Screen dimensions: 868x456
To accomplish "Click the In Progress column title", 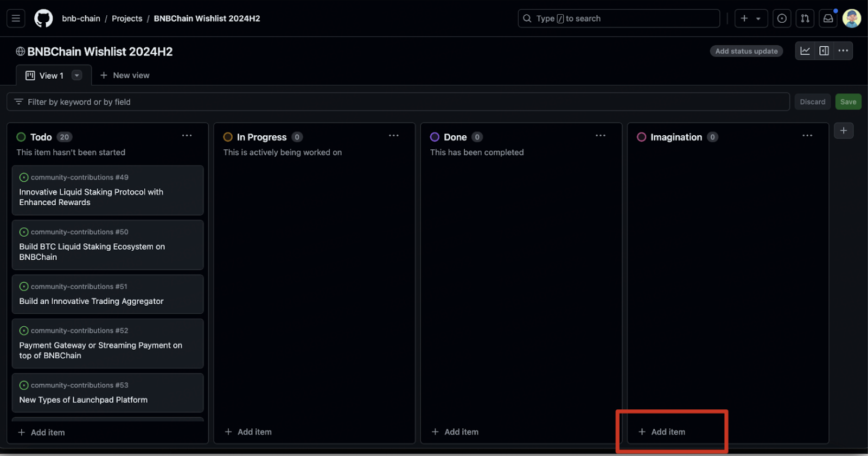I will 261,137.
